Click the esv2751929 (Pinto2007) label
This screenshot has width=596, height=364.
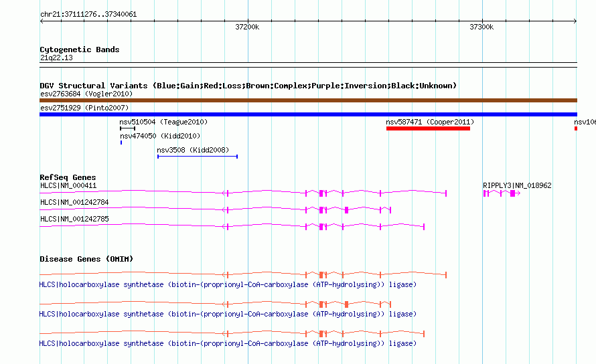84,108
